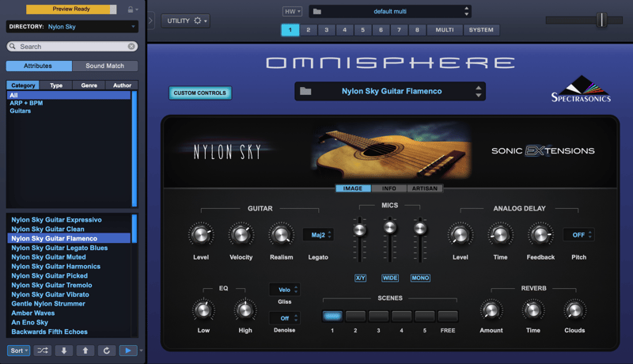Collapse the browser with the side arrow

[x=150, y=20]
